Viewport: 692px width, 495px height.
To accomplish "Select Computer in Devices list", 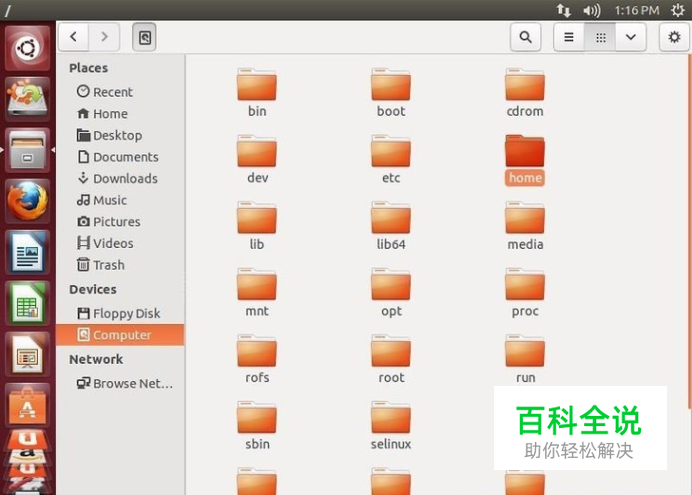I will click(x=120, y=335).
